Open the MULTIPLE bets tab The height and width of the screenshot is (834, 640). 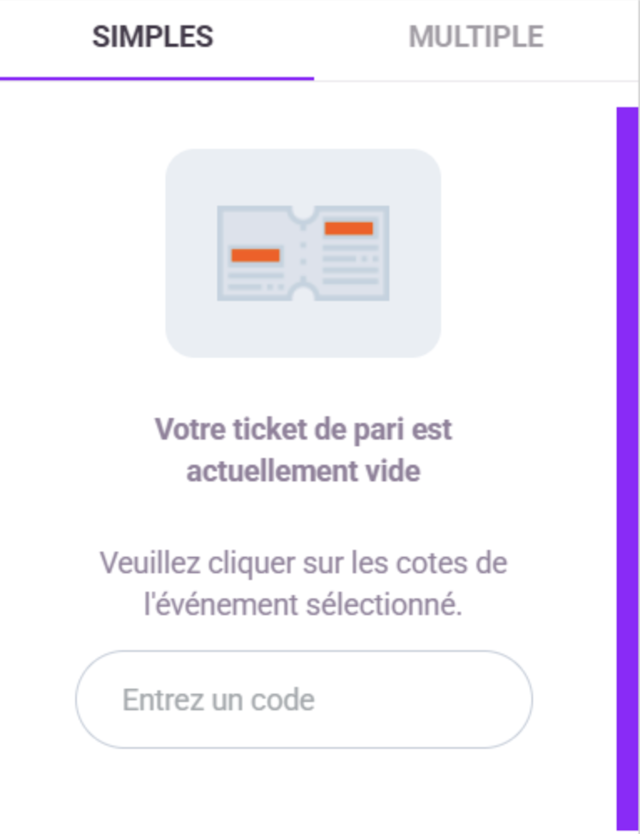coord(476,38)
